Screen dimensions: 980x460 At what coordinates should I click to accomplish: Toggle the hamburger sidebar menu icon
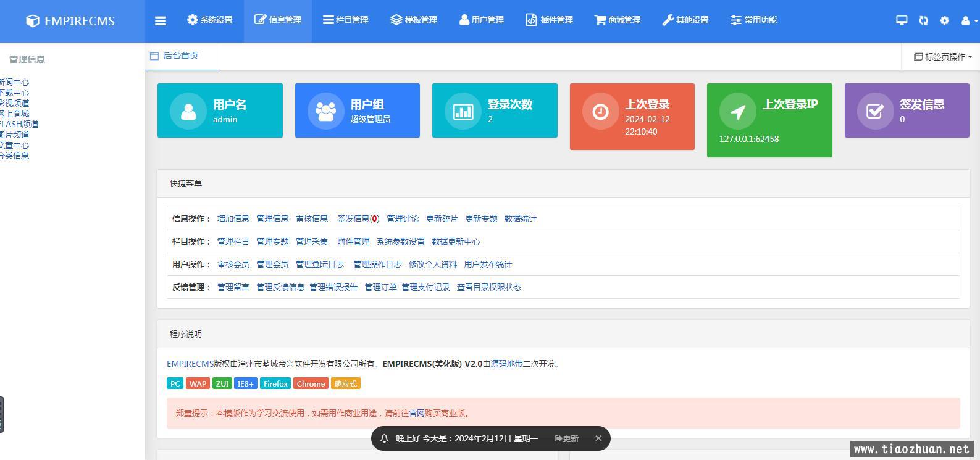coord(161,21)
